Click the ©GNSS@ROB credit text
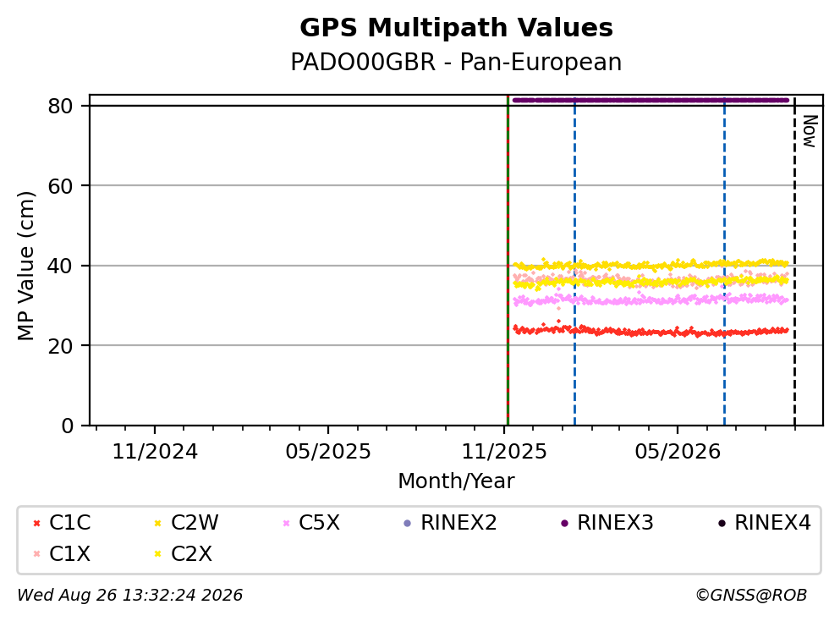The height and width of the screenshot is (621, 840). pos(751,595)
